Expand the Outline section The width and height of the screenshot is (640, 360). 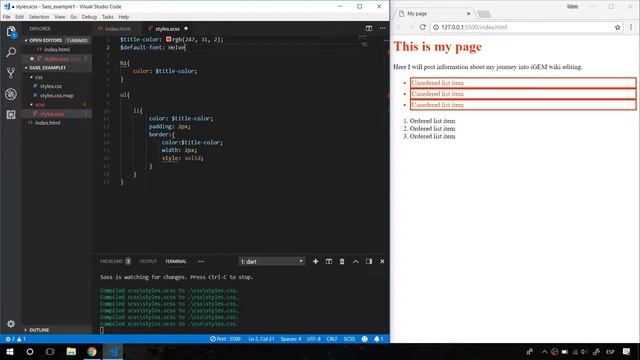click(39, 330)
